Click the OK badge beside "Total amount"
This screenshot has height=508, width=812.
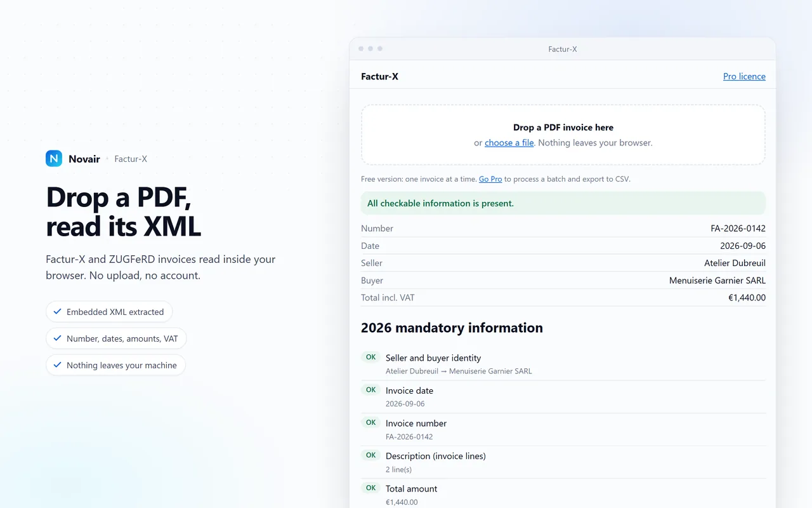tap(371, 488)
